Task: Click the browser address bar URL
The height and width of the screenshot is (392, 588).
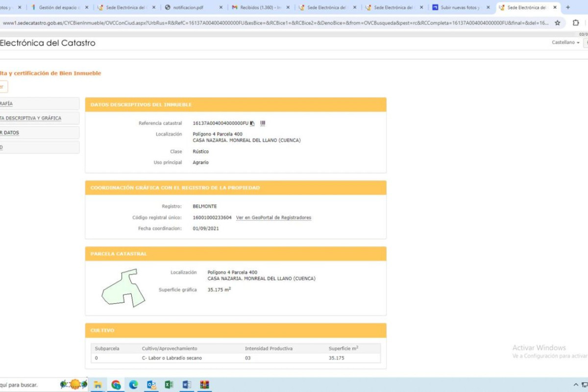Action: [x=274, y=23]
